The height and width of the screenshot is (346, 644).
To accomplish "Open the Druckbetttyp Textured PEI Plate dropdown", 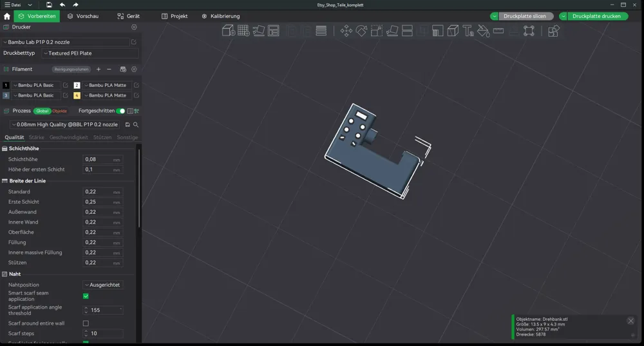I will click(90, 53).
